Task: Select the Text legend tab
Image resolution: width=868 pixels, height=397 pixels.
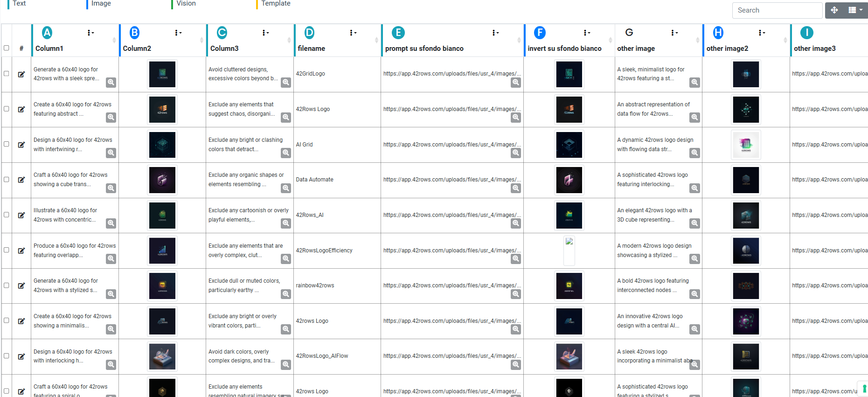Action: [x=19, y=3]
